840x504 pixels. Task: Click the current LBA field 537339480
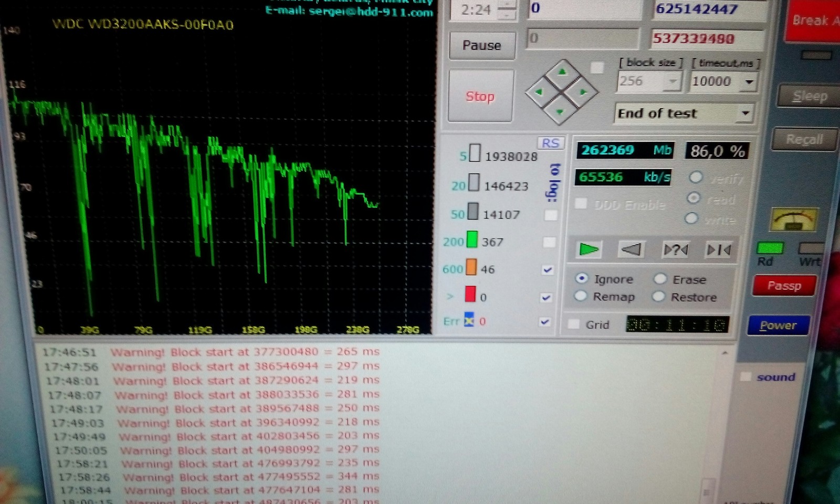707,39
